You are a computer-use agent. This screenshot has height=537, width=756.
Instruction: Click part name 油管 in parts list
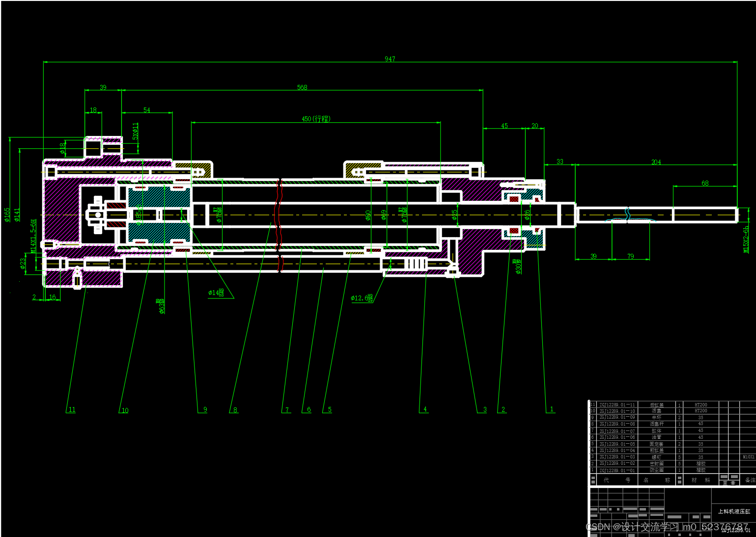657,437
